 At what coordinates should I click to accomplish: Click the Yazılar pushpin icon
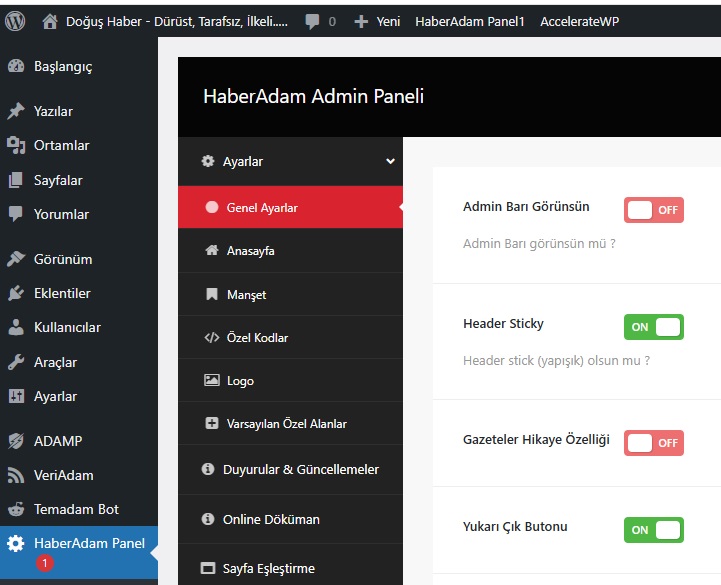[16, 111]
